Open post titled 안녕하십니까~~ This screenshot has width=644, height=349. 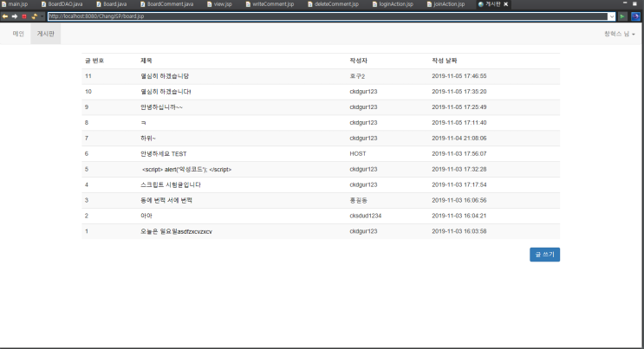[x=161, y=107]
